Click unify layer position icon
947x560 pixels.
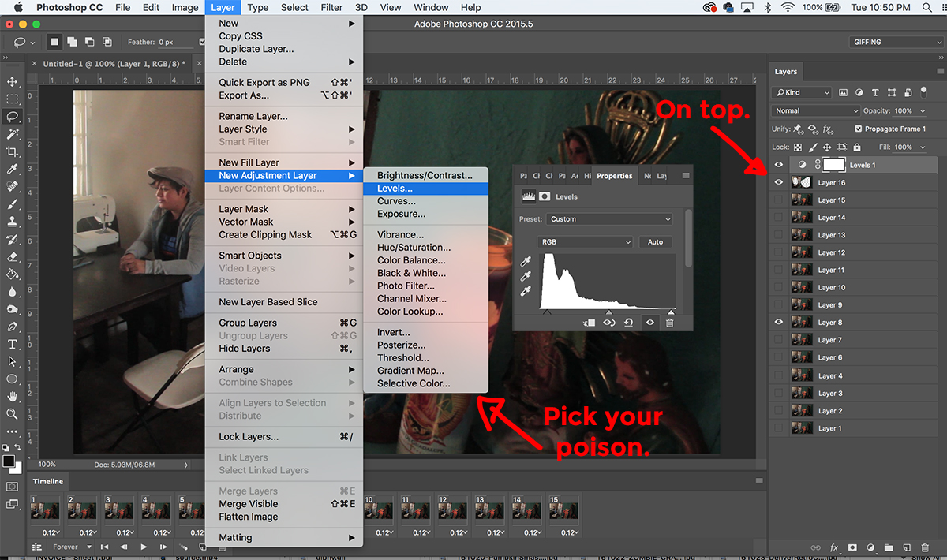[x=798, y=129]
